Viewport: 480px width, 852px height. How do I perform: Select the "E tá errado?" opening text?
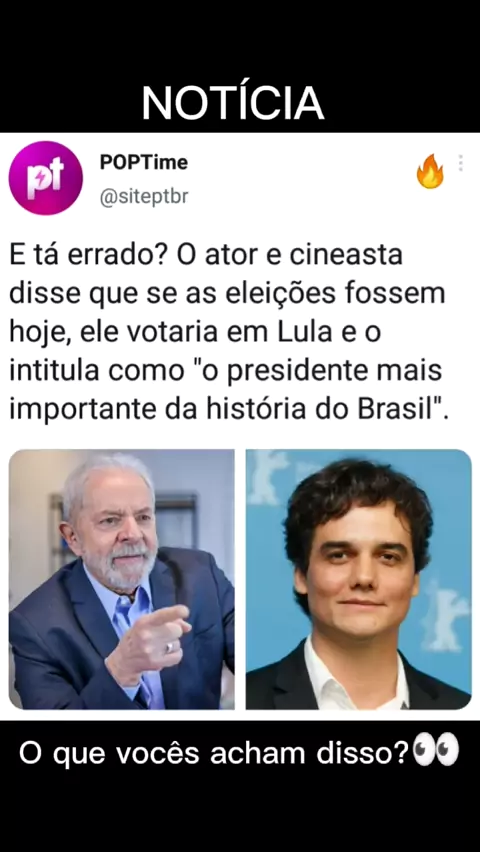coord(88,255)
